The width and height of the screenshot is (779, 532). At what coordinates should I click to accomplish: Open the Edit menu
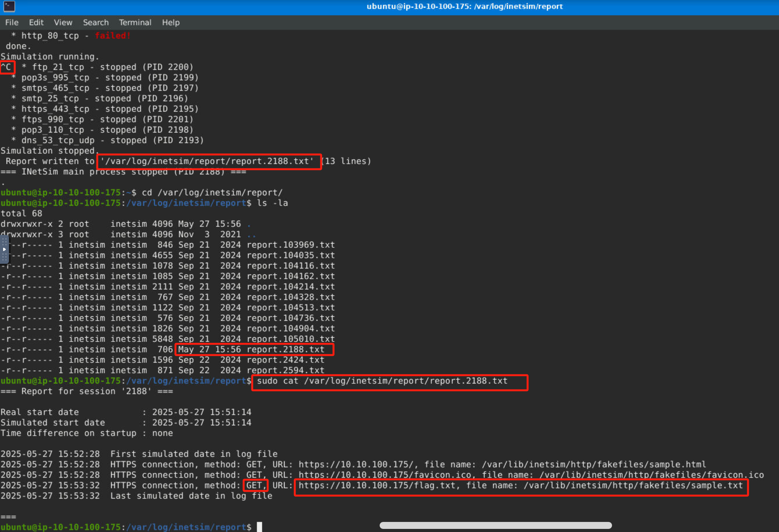click(x=36, y=22)
